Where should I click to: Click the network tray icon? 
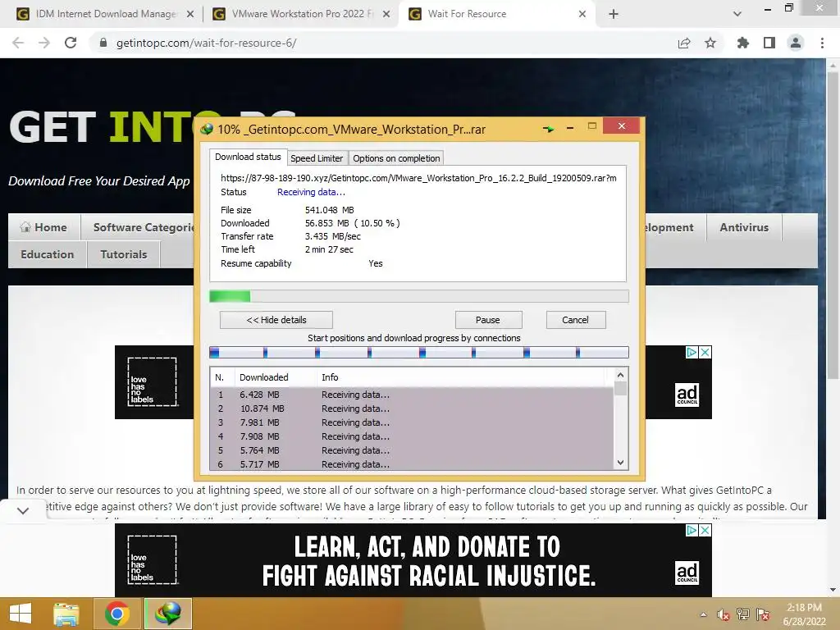click(x=743, y=615)
